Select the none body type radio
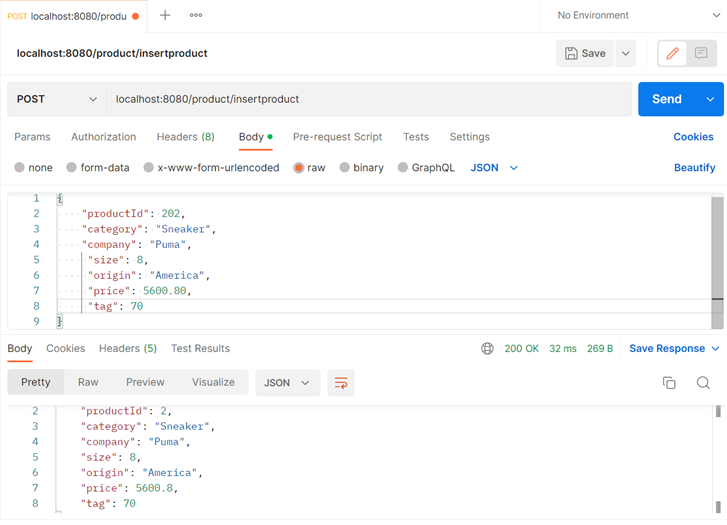The height and width of the screenshot is (525, 727). [x=19, y=167]
